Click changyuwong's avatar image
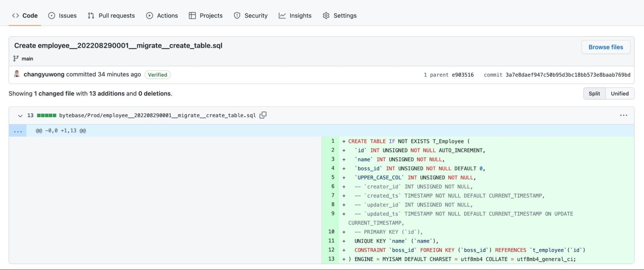Screen dimensions: 644x270 click(17, 74)
